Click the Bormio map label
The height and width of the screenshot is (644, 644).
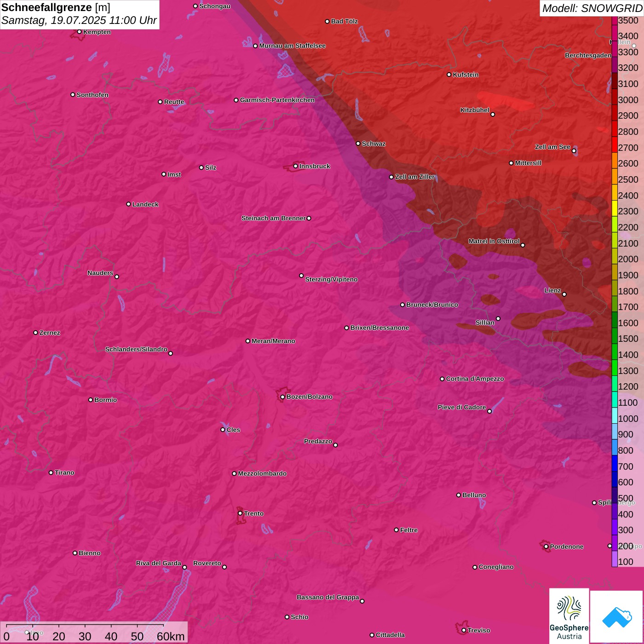point(105,400)
